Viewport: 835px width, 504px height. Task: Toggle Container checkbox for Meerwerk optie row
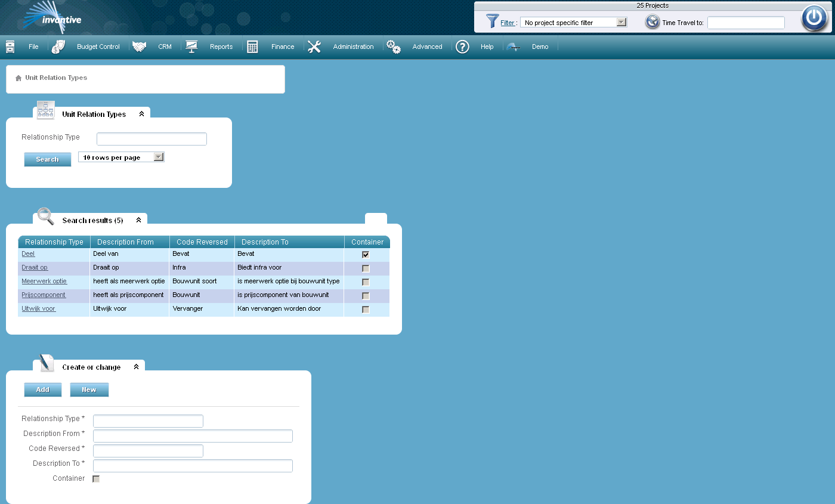366,282
